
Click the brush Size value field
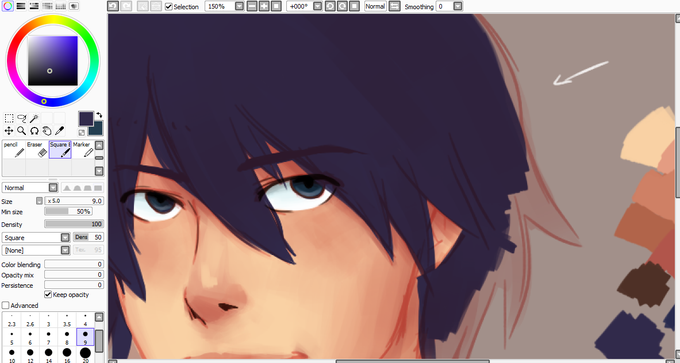(74, 201)
